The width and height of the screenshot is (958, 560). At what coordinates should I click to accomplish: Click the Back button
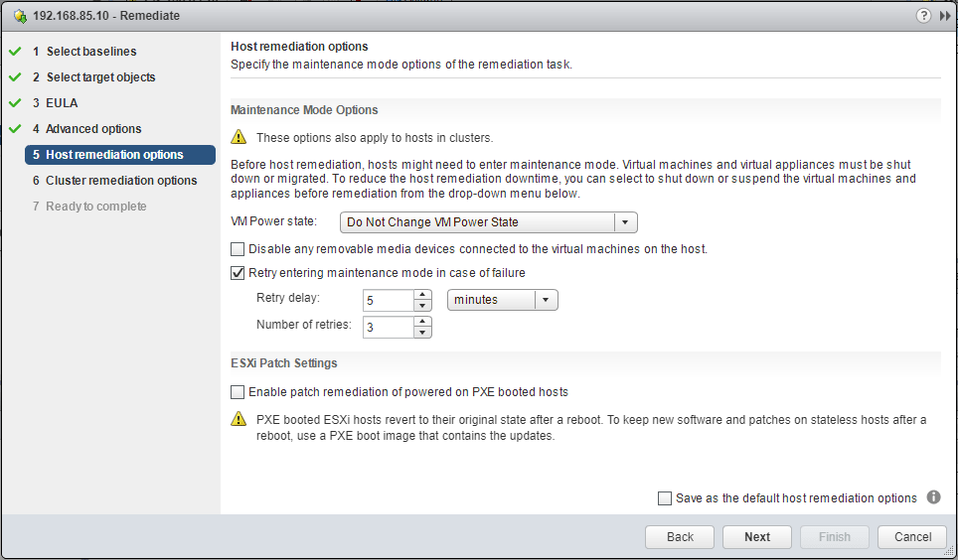coord(680,537)
